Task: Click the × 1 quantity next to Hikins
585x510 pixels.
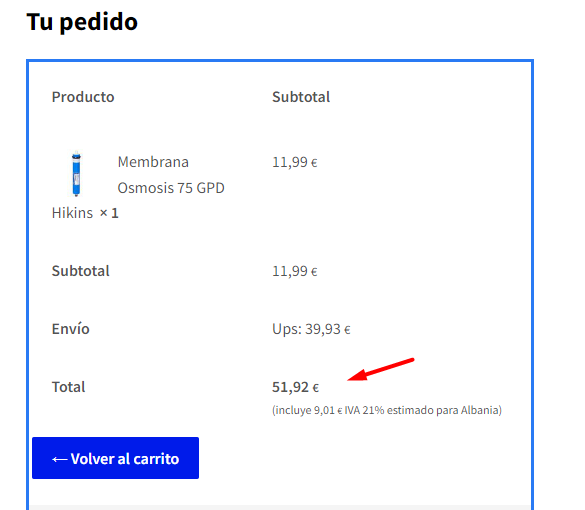Action: 109,213
